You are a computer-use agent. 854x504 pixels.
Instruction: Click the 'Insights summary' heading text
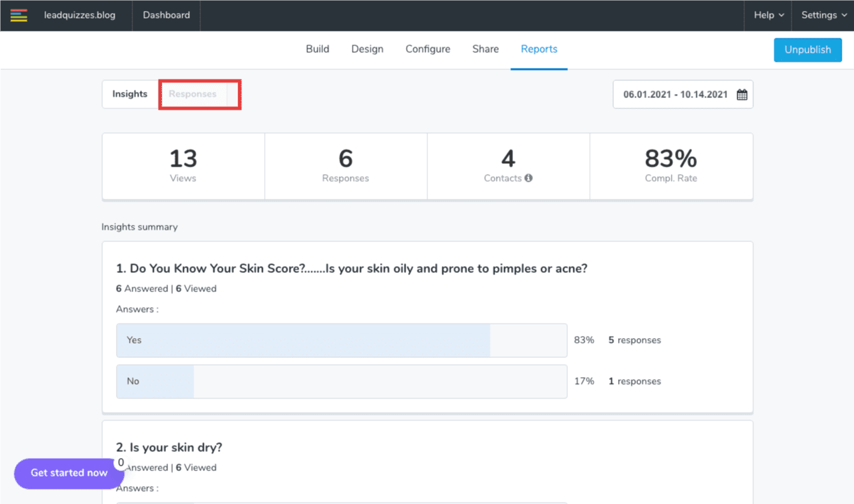pos(139,227)
